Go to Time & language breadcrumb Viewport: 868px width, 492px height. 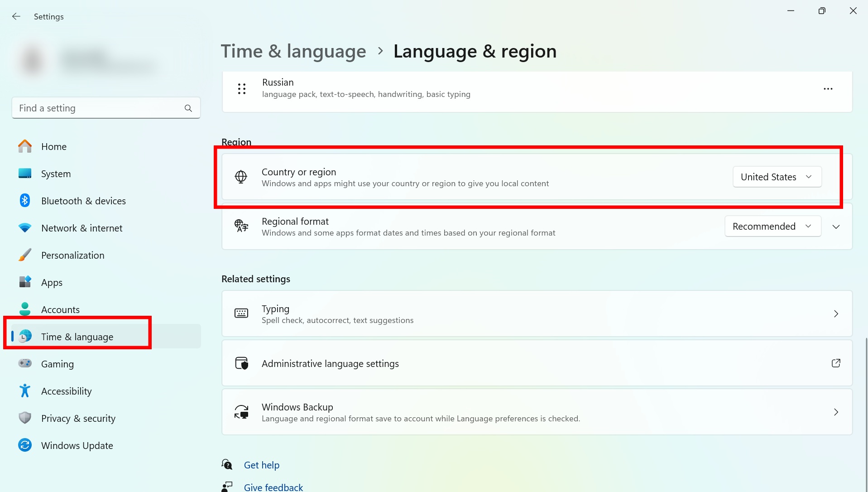click(293, 51)
